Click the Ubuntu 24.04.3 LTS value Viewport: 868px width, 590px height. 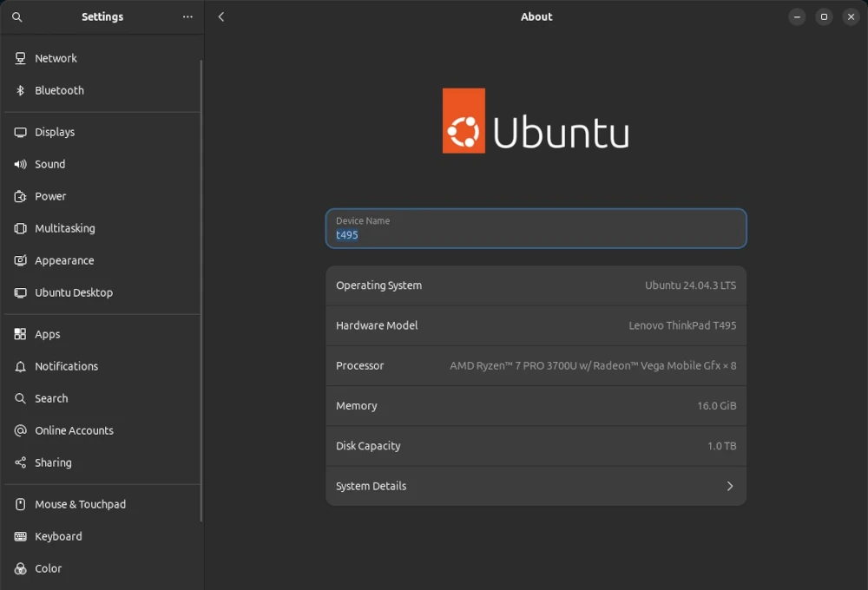690,285
